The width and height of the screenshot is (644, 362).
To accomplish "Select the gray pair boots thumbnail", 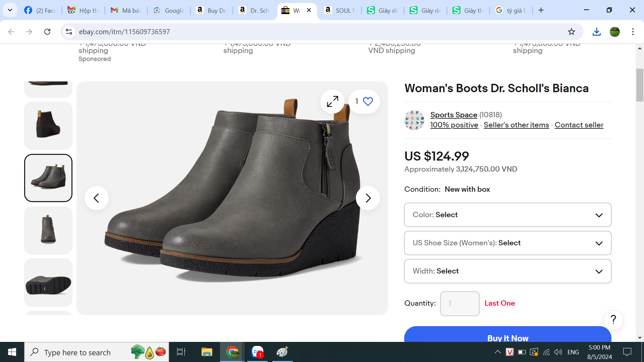I will pos(48,178).
